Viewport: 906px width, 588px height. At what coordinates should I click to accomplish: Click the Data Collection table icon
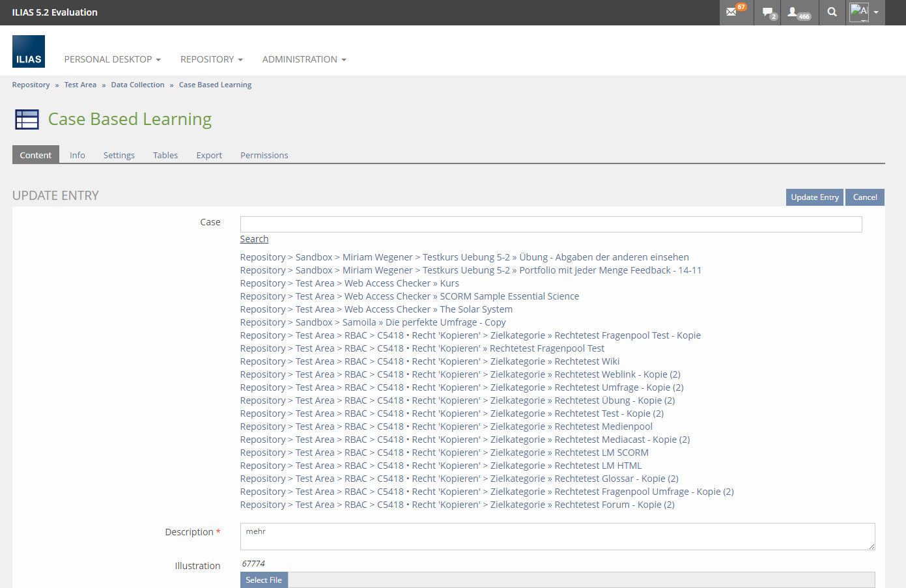click(27, 119)
